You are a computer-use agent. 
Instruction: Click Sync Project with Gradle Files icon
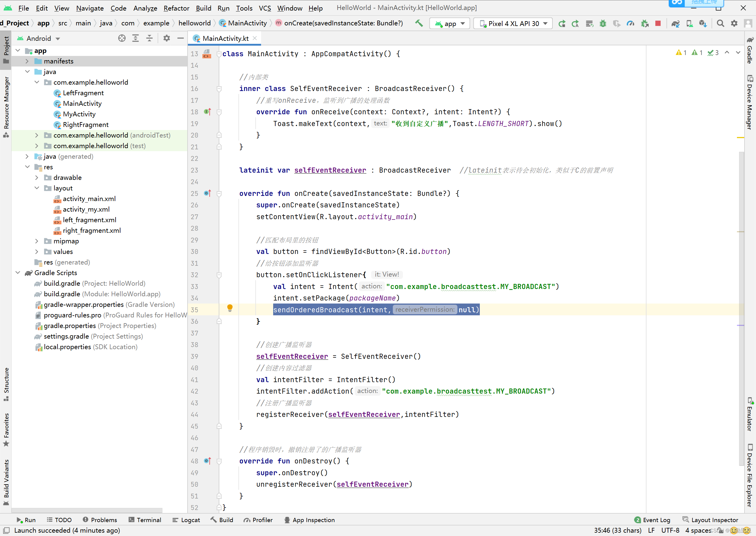[x=676, y=24]
